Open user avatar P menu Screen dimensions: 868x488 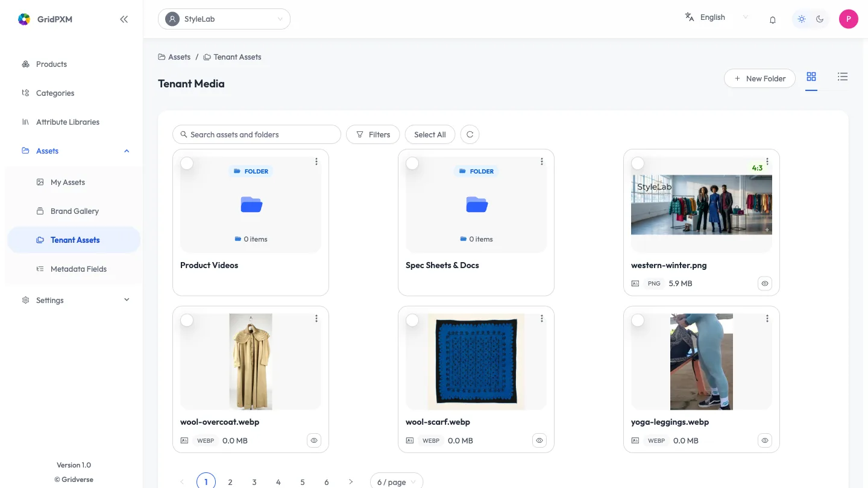coord(849,19)
